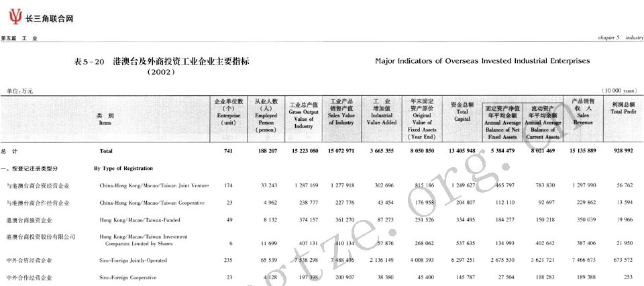Select the 'Industrial Value Added' column header
The height and width of the screenshot is (286, 644).
(382, 115)
